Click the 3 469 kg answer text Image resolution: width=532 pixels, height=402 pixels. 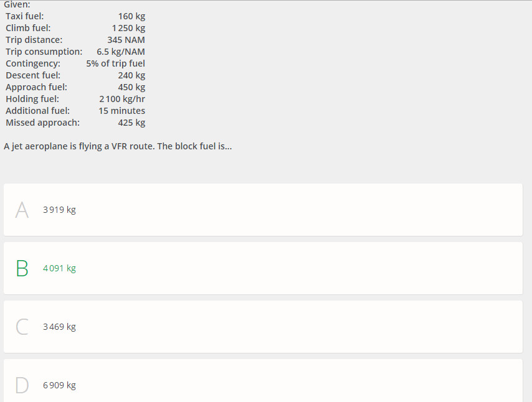59,327
